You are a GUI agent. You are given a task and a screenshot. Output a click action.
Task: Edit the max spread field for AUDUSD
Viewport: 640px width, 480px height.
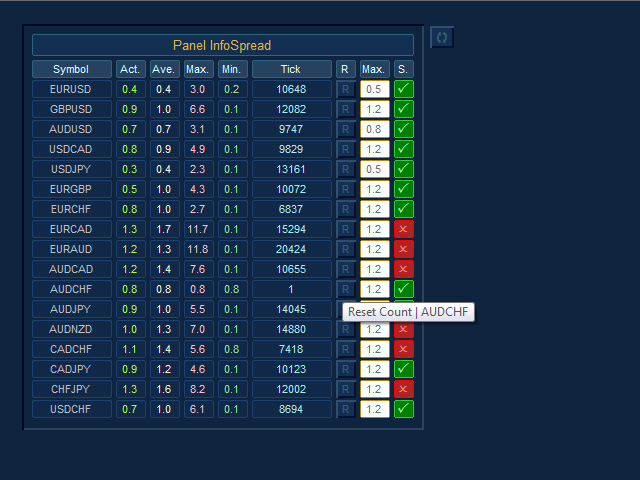point(374,129)
